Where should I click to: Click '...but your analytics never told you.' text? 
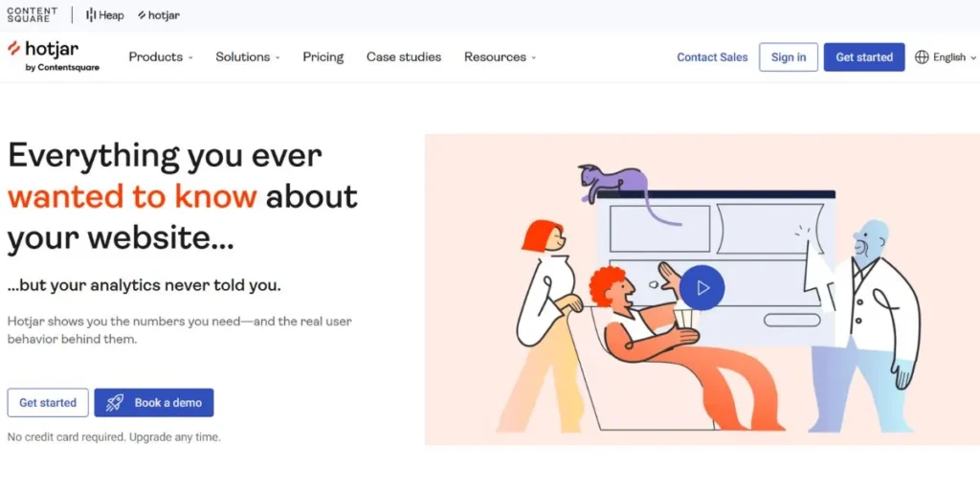(x=145, y=286)
